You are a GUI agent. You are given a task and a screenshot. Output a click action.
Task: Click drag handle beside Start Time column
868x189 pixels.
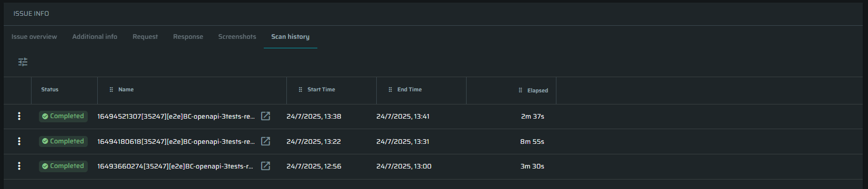(301, 90)
